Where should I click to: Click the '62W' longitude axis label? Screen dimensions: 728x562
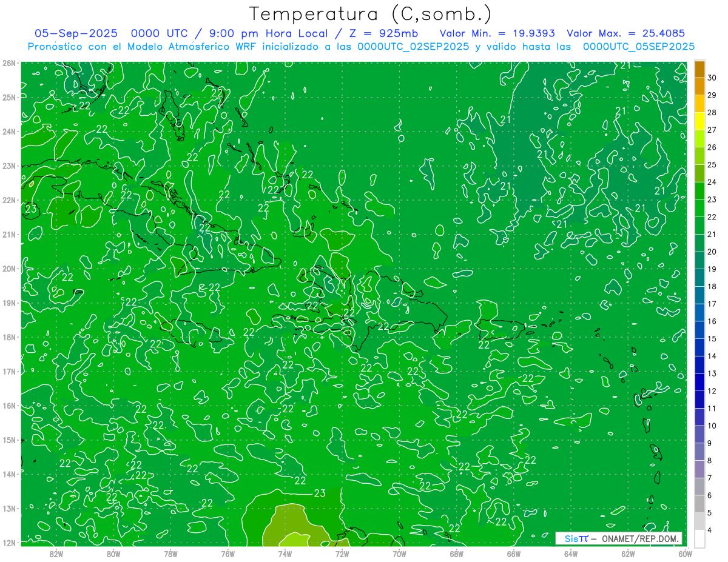[x=629, y=553]
